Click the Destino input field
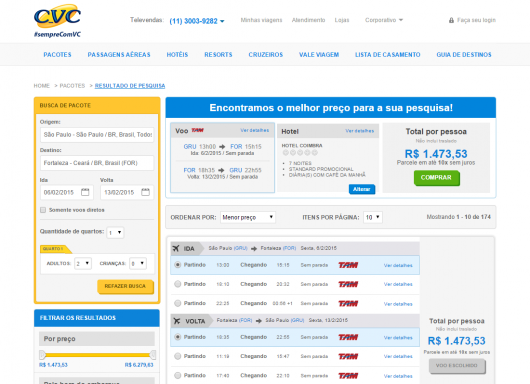The width and height of the screenshot is (530, 384). coord(97,163)
